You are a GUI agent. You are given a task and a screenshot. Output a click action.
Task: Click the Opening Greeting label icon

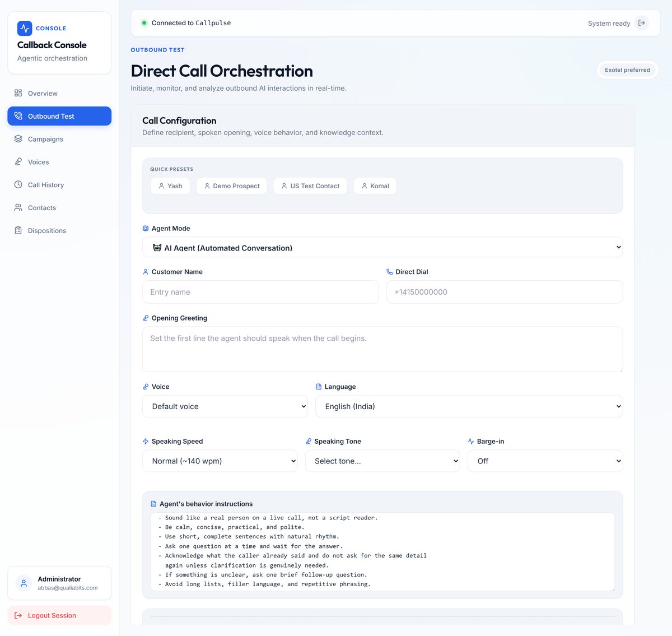tap(146, 318)
